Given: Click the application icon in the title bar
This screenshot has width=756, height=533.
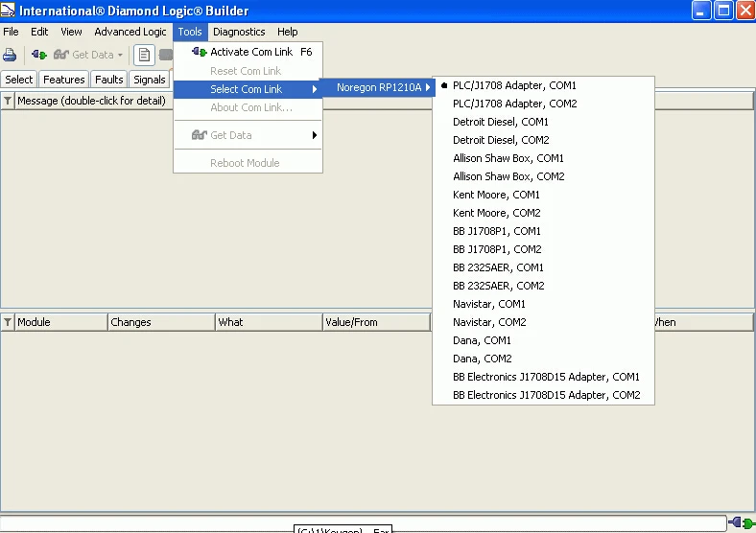Looking at the screenshot, I should pyautogui.click(x=8, y=11).
